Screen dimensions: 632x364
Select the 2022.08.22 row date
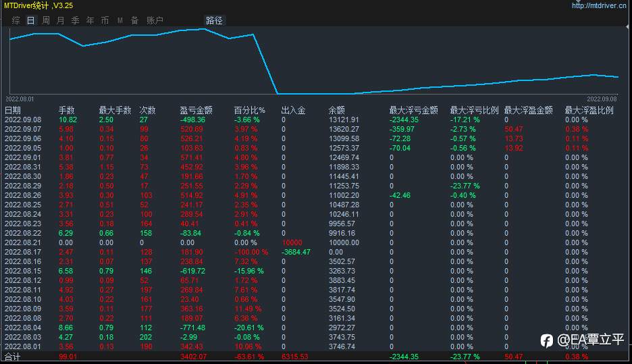23,234
